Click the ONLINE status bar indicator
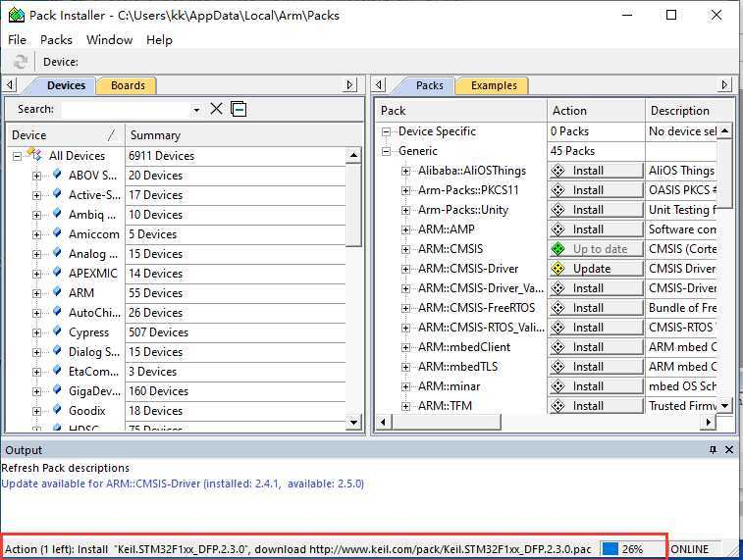This screenshot has width=743, height=560. [x=690, y=549]
